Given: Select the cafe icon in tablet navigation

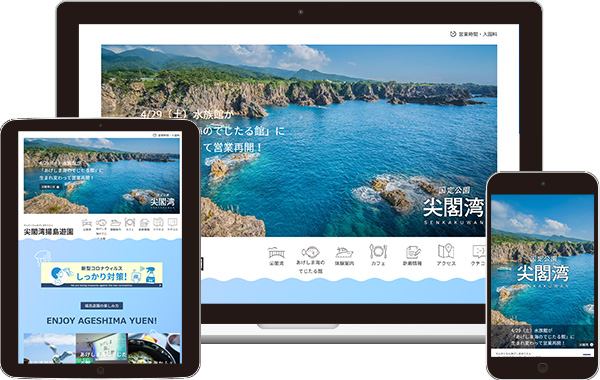Looking at the screenshot, I should (130, 223).
